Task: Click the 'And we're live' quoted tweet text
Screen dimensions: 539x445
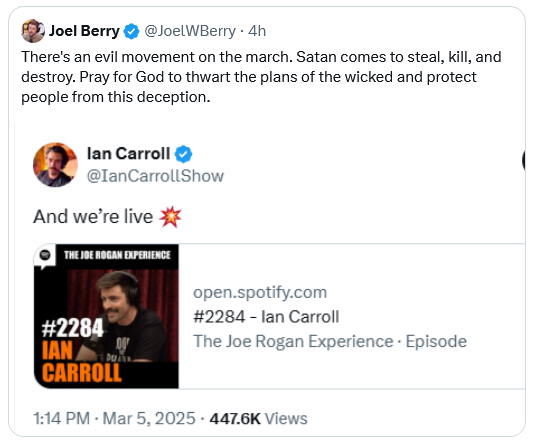Action: [x=93, y=217]
